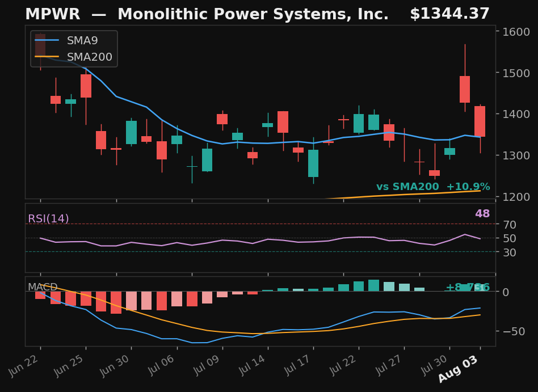Viewport: 538px width, 392px height.
Task: Click the large green candle at Jul 17
Action: pyautogui.click(x=313, y=163)
